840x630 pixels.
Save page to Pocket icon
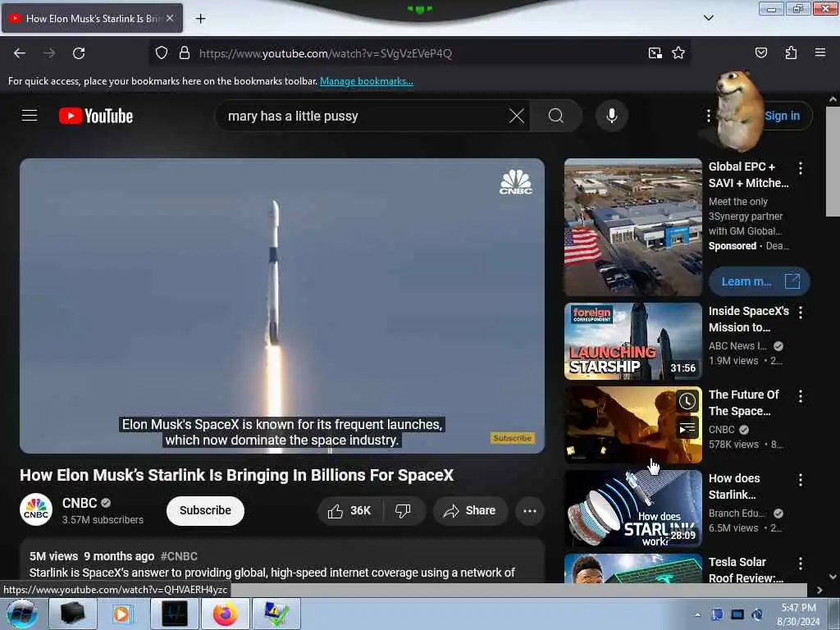(760, 52)
